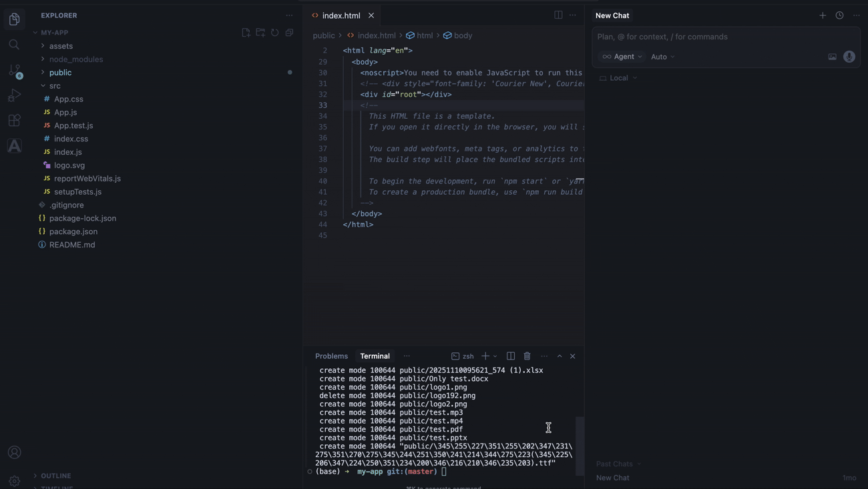Expand the node_modules folder
The height and width of the screenshot is (489, 868).
(x=76, y=59)
